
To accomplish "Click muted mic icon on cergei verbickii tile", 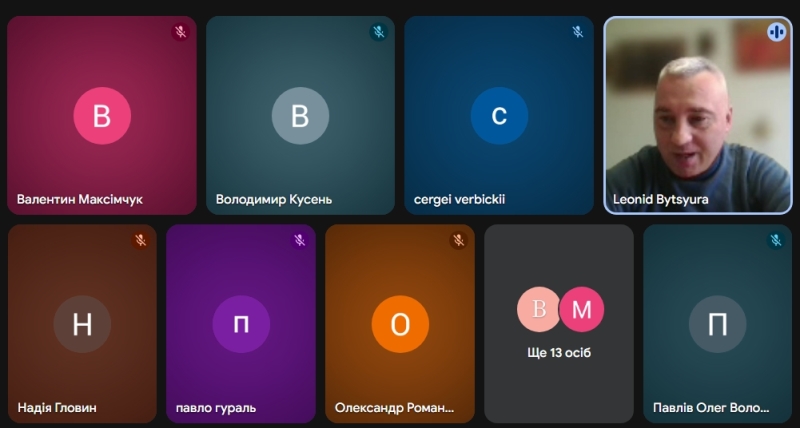I will click(x=577, y=32).
